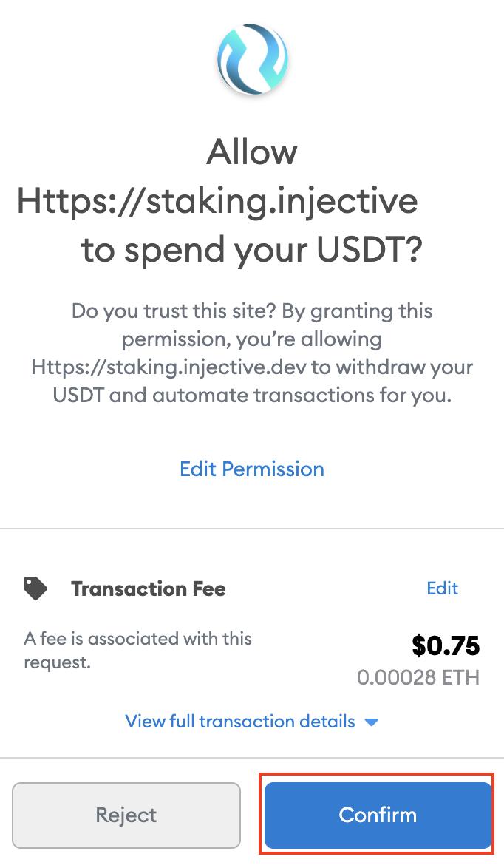Viewport: 504px width, 865px height.
Task: Click the "A fee is associated" description
Action: pyautogui.click(x=137, y=638)
